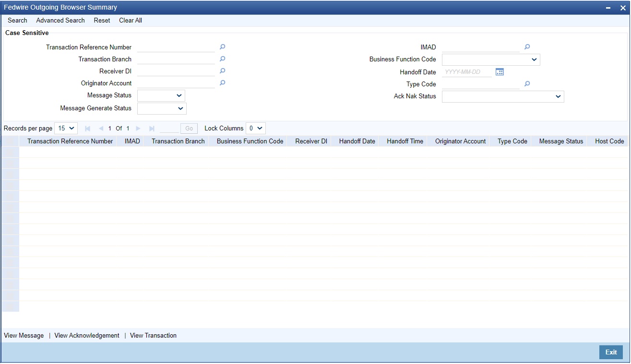The height and width of the screenshot is (364, 631).
Task: Expand the Message Status dropdown
Action: coord(161,95)
